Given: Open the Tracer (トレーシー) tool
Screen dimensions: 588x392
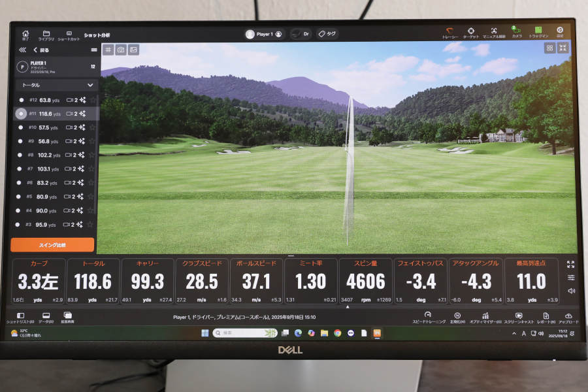Looking at the screenshot, I should click(x=449, y=32).
